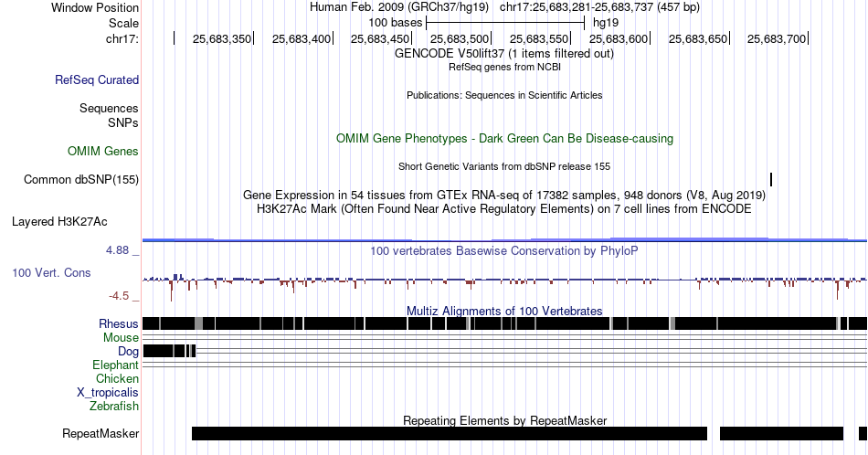Click the RefSeq Curated track label
Screen dimensions: 868x455
[96, 79]
